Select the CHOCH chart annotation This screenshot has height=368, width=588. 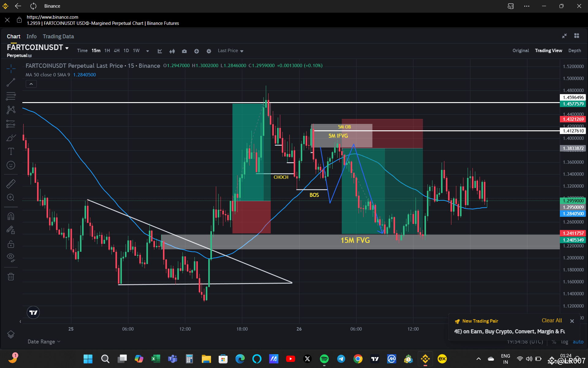(x=281, y=177)
